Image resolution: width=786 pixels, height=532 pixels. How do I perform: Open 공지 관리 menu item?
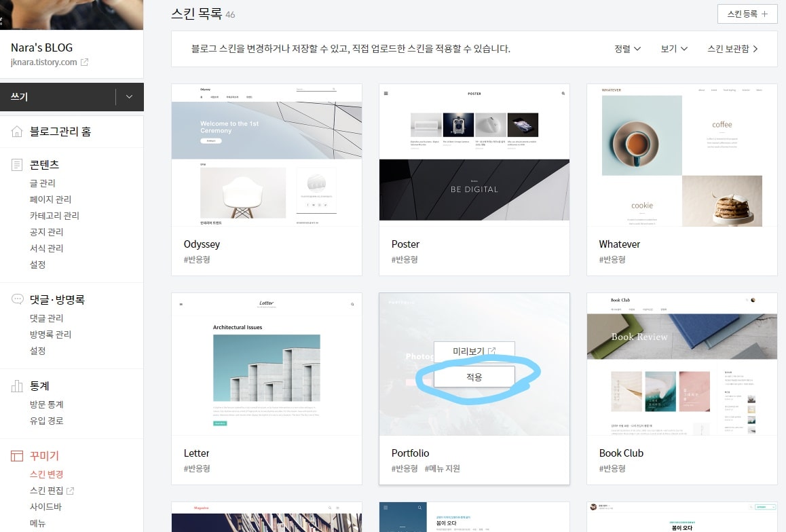(x=47, y=232)
